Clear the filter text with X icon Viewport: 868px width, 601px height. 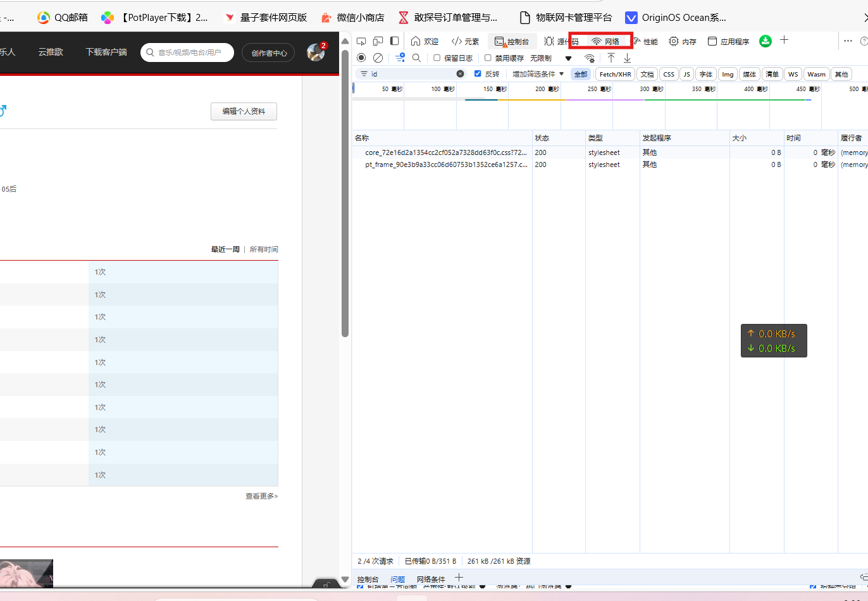pos(460,74)
